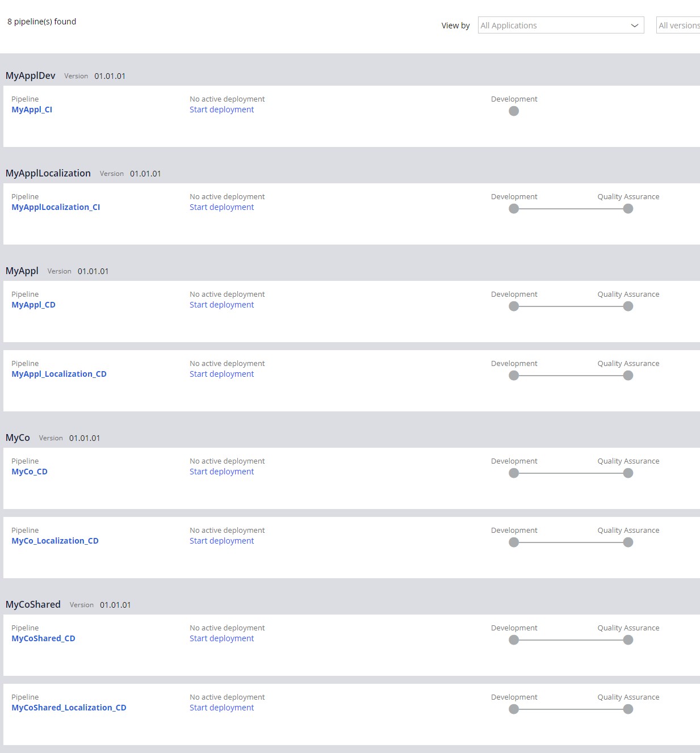Image resolution: width=700 pixels, height=753 pixels.
Task: Click Quality Assurance stage circle for MyCoShared_Localization_CD
Action: 628,709
